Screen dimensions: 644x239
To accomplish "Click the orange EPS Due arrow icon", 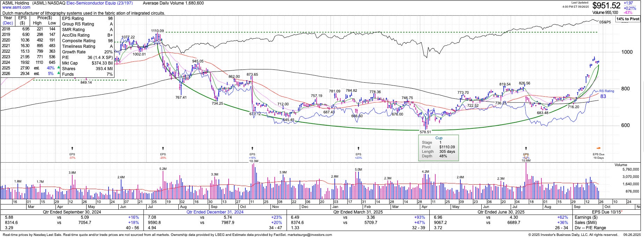I will (x=599, y=148).
